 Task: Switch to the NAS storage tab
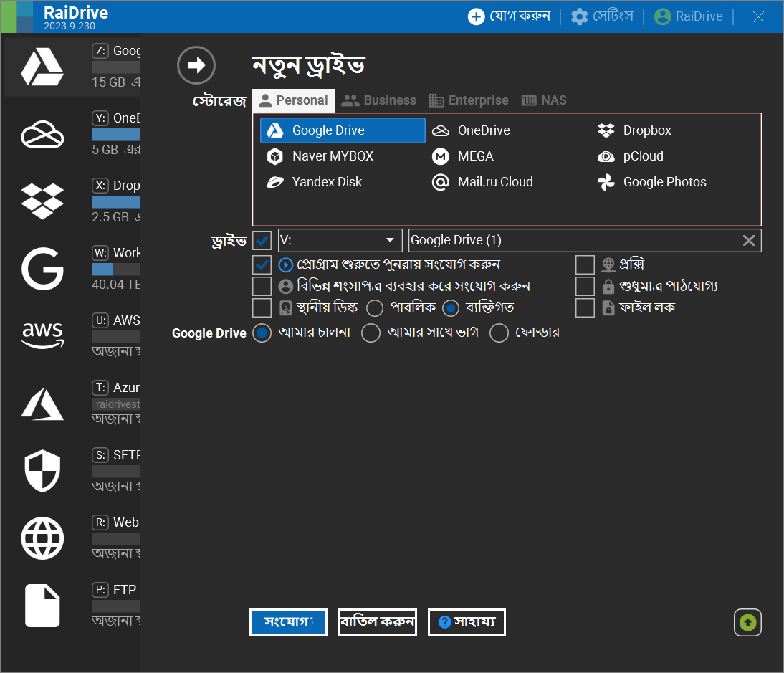pos(544,100)
